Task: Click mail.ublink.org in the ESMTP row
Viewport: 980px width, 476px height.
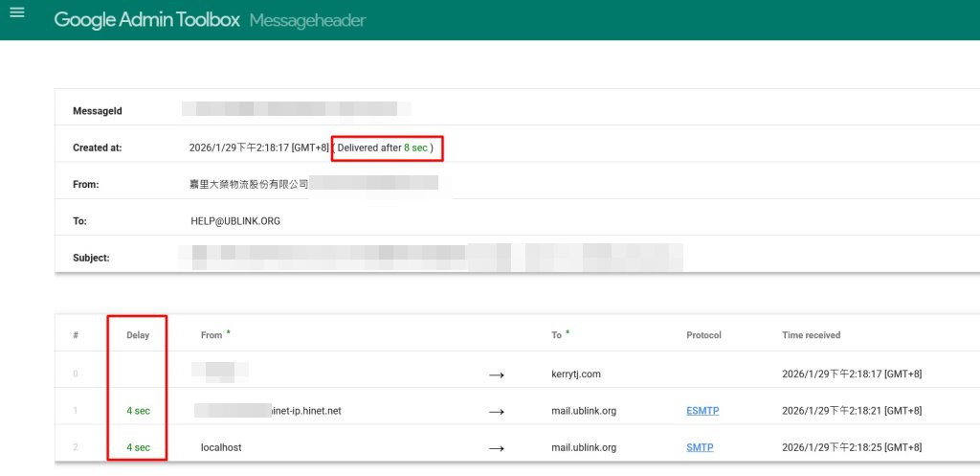Action: coord(584,411)
